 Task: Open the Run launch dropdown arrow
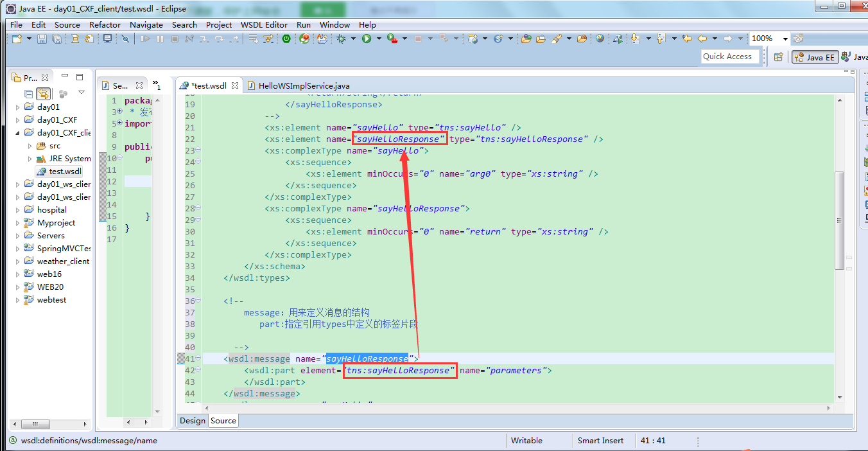(379, 39)
